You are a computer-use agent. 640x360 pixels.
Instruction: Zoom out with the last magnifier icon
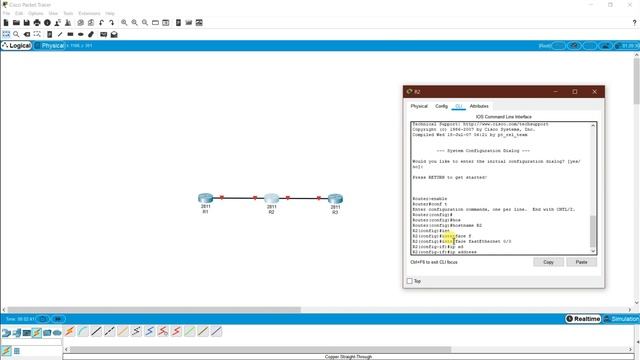(145, 23)
